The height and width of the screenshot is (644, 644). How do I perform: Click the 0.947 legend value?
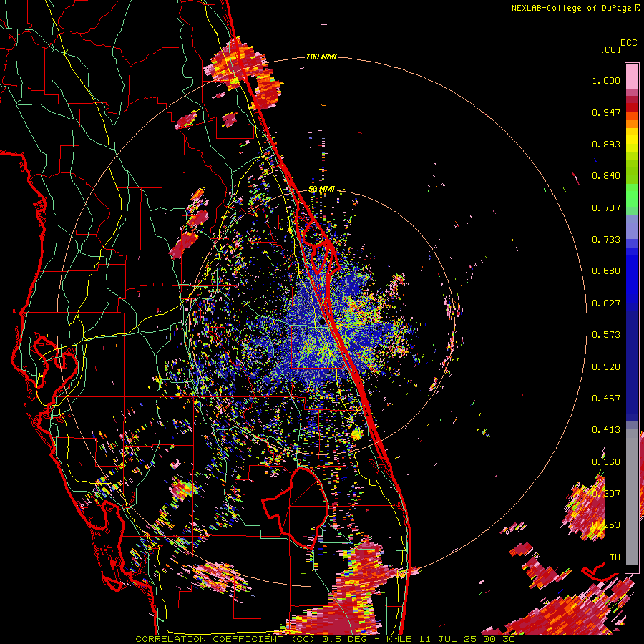[606, 112]
